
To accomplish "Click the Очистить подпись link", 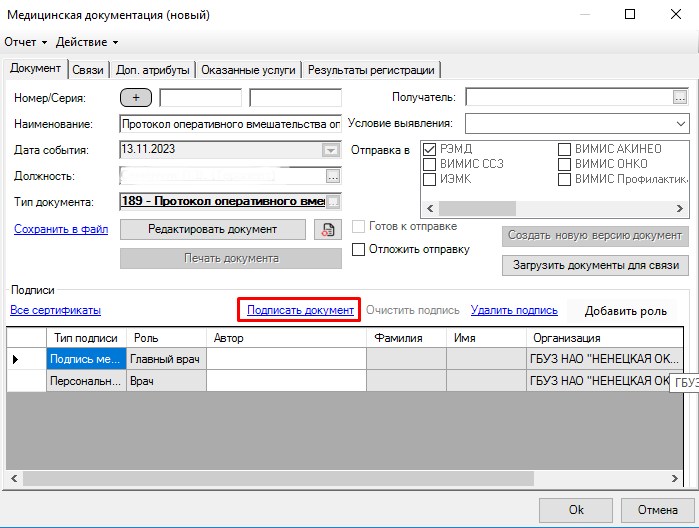I will [412, 310].
